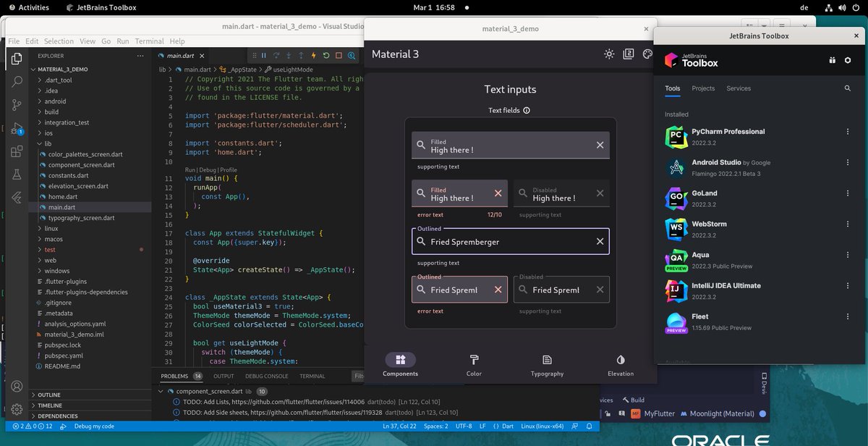This screenshot has height=446, width=868.
Task: Select Elevation tab in Material 3 bottom navigation
Action: 621,365
